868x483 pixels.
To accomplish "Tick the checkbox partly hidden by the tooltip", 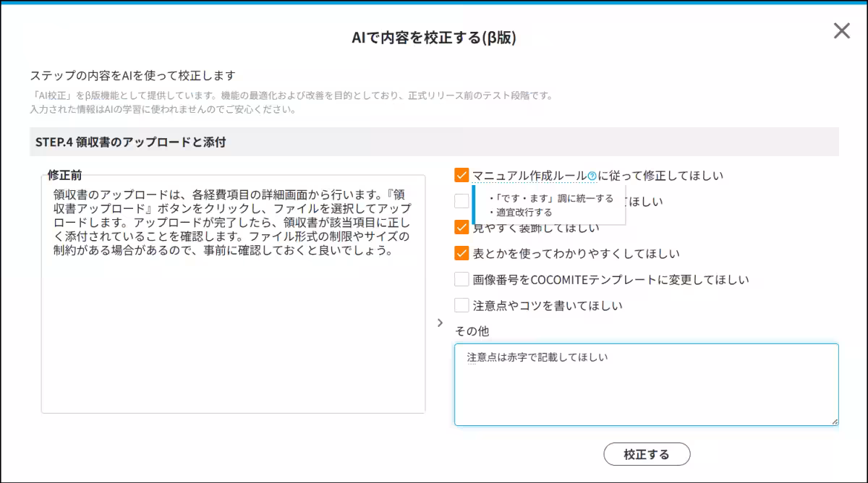I will pos(461,201).
